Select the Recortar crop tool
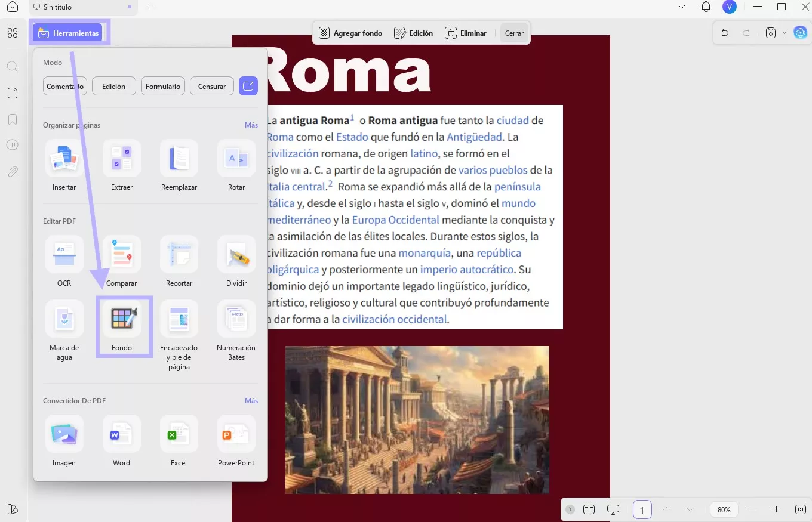This screenshot has width=812, height=522. tap(179, 261)
